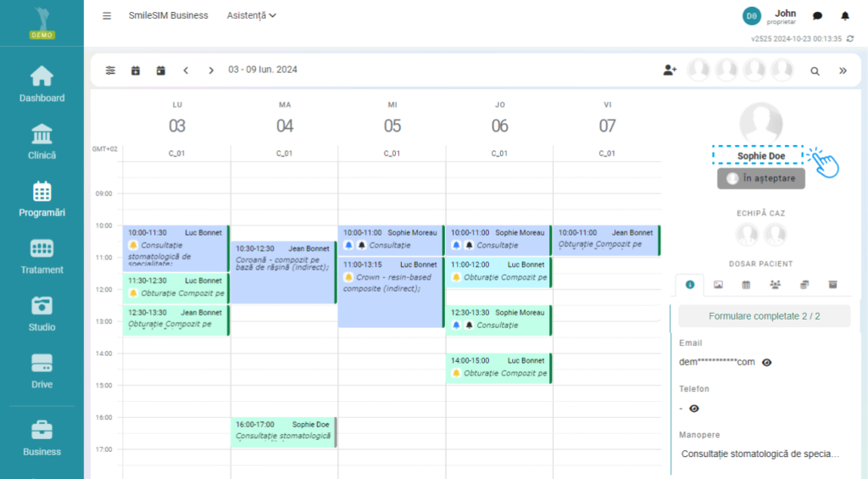Toggle the hamburger sidebar menu
The image size is (868, 479).
coord(107,15)
